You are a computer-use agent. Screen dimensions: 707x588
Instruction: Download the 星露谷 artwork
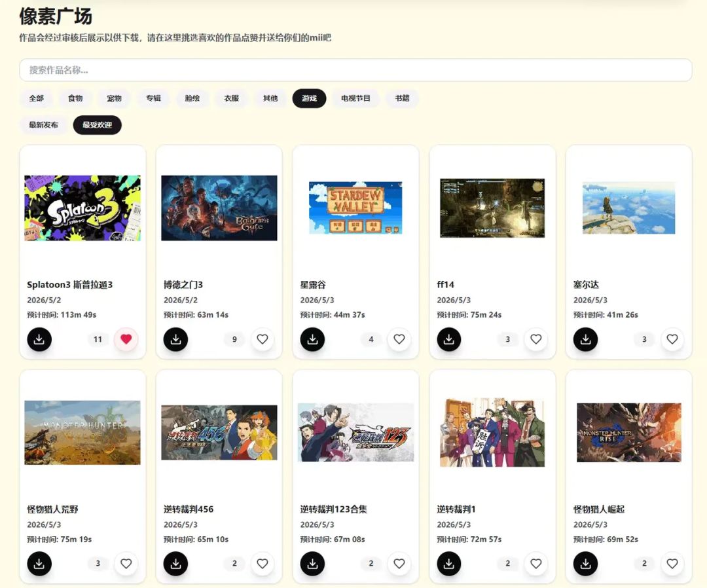(x=312, y=339)
